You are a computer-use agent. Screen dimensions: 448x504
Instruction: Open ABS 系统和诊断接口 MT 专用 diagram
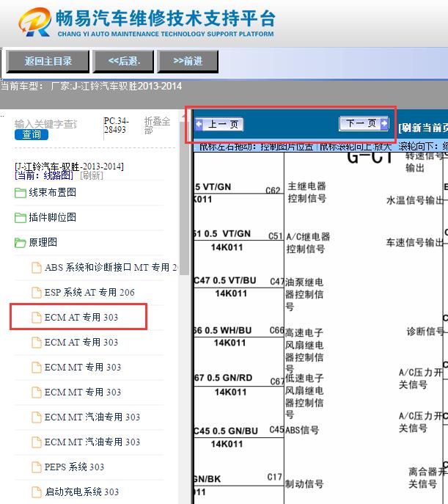111,268
